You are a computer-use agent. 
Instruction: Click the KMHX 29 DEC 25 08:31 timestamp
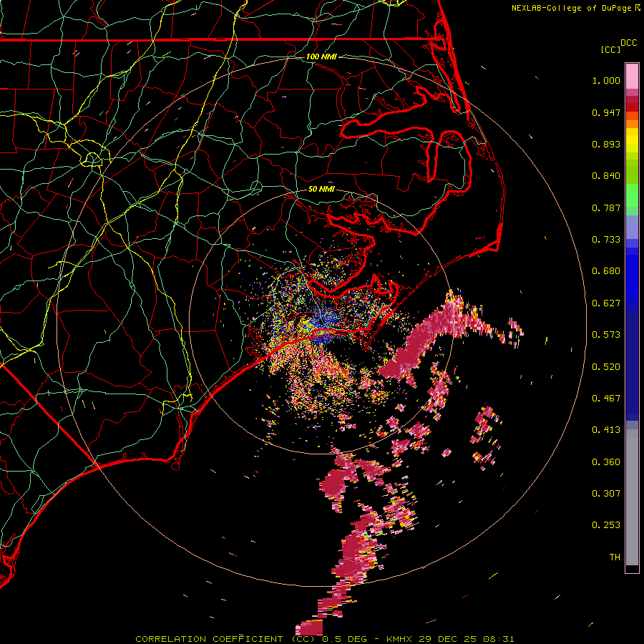[x=450, y=639]
